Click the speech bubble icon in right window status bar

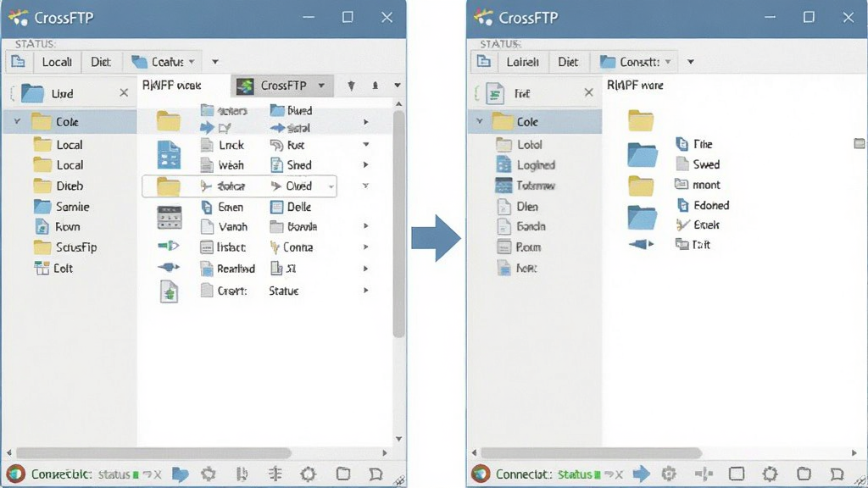pos(837,474)
